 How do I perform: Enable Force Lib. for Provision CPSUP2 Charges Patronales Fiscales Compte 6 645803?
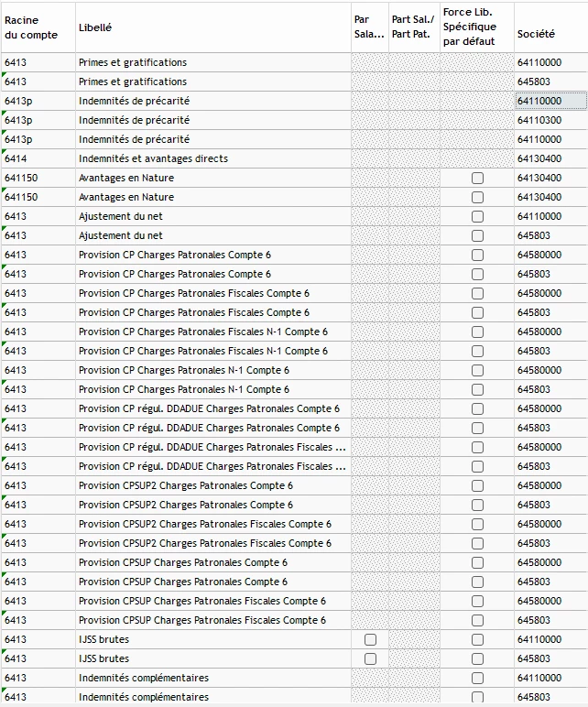477,543
